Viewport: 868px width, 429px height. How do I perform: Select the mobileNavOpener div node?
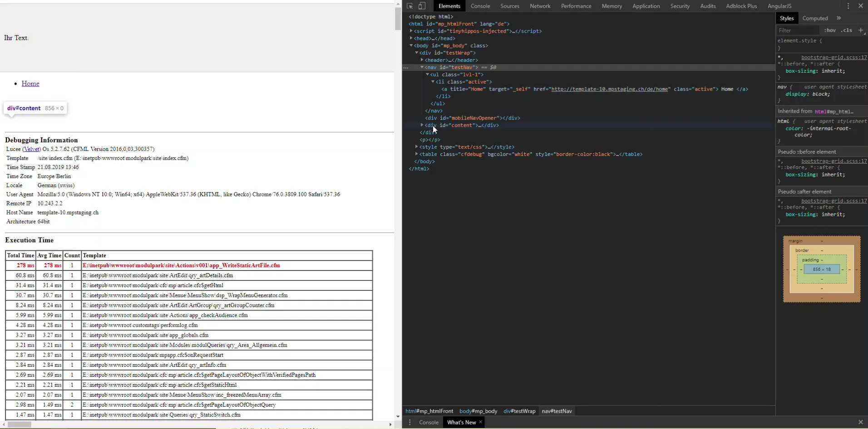472,118
